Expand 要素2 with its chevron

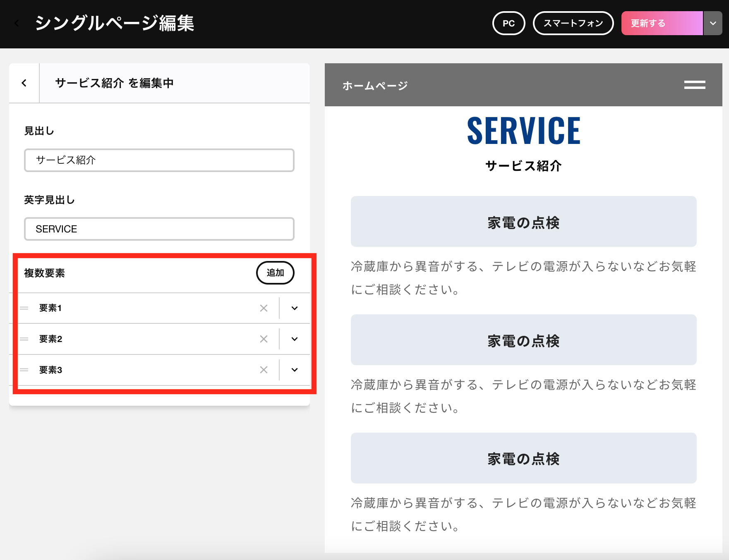295,339
